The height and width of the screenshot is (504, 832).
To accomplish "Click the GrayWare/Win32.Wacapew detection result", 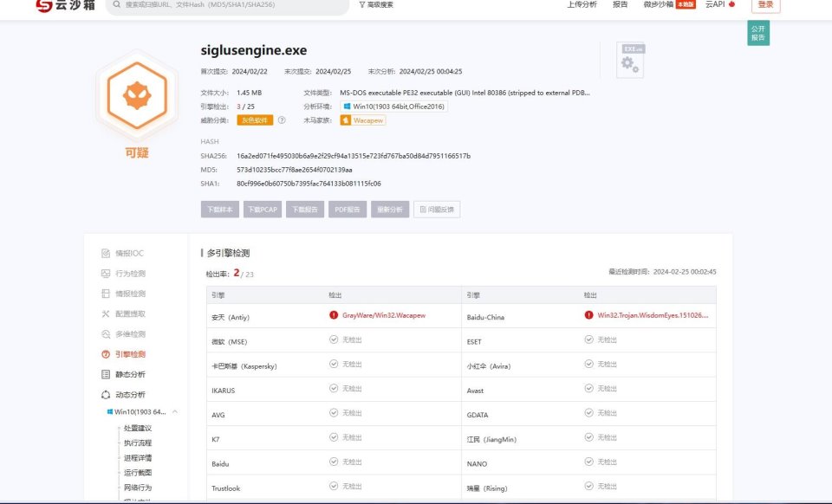I will [x=384, y=315].
